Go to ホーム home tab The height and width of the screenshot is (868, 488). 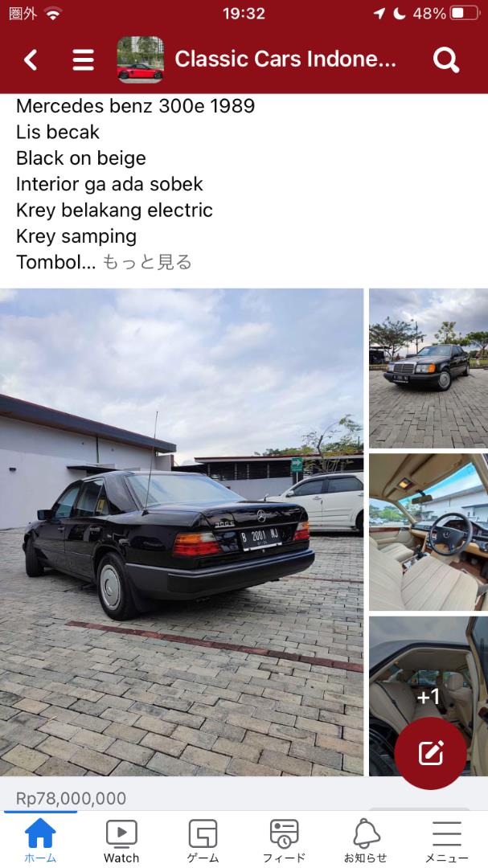tap(40, 841)
